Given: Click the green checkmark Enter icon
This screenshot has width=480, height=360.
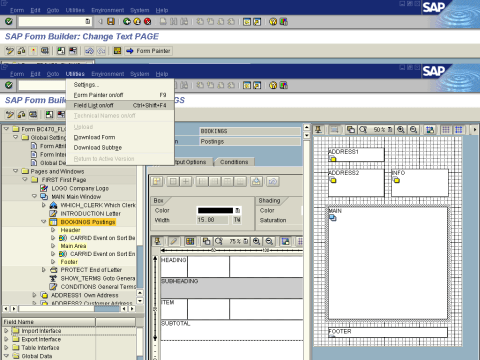Looking at the screenshot, I should click(9, 22).
